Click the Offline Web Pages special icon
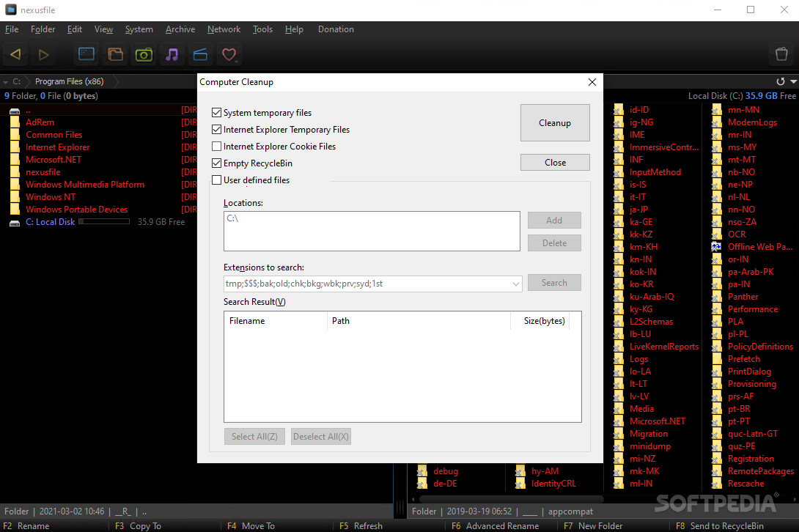Image resolution: width=799 pixels, height=532 pixels. tap(716, 247)
